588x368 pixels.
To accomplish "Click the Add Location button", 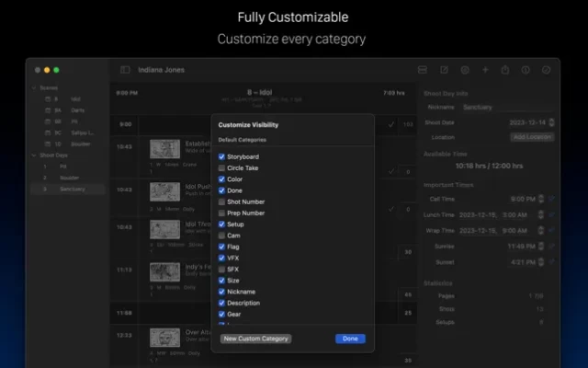I will coord(532,137).
